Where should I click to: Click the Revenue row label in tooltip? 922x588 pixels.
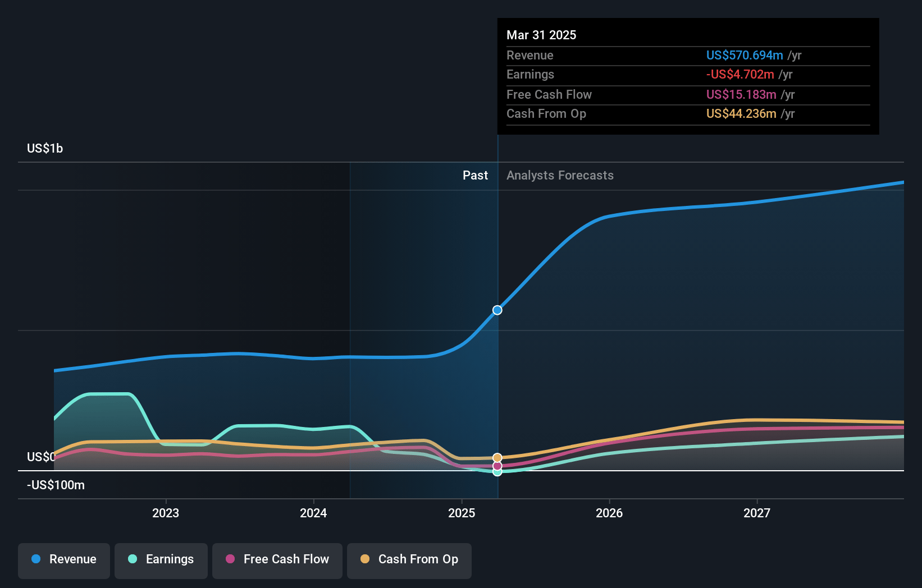(530, 55)
